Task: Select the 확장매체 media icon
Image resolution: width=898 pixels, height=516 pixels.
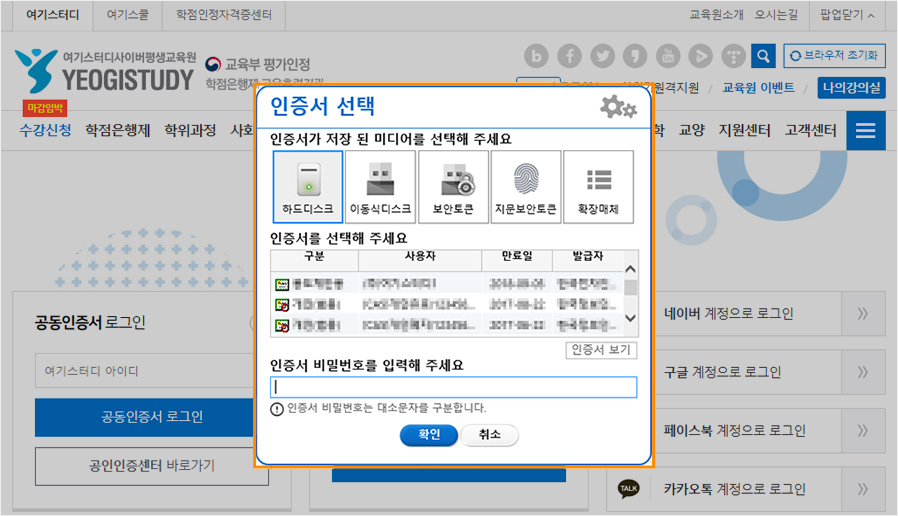Action: 598,187
